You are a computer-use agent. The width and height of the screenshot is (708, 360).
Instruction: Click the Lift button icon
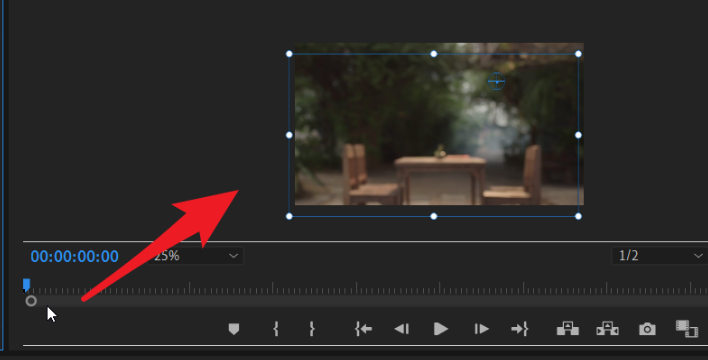pos(568,328)
